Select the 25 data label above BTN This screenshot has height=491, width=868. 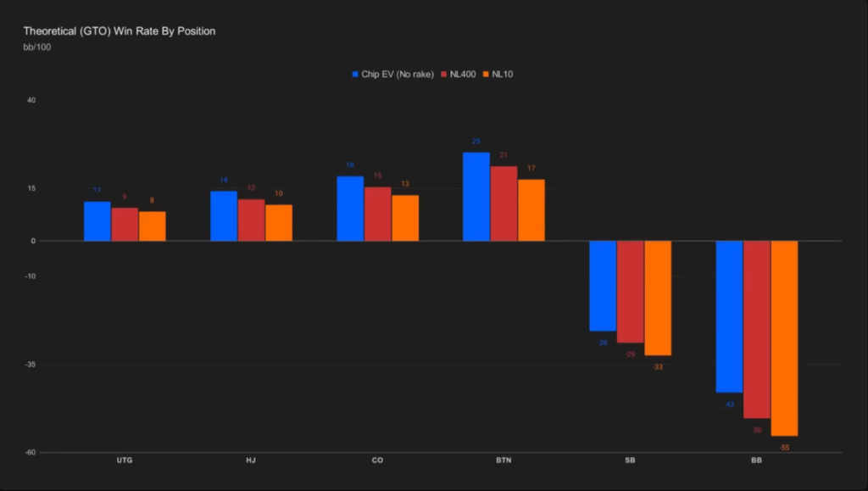point(476,142)
